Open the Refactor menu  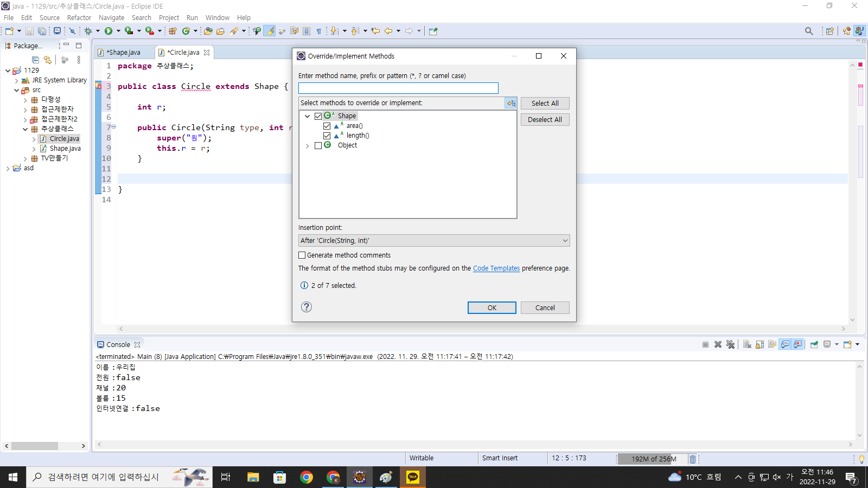click(79, 17)
